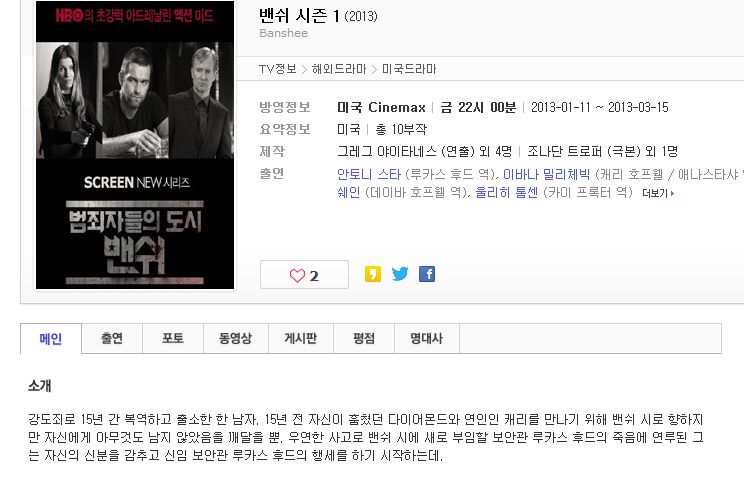Image resolution: width=744 pixels, height=494 pixels.
Task: Share on Twitter bird icon
Action: (400, 274)
